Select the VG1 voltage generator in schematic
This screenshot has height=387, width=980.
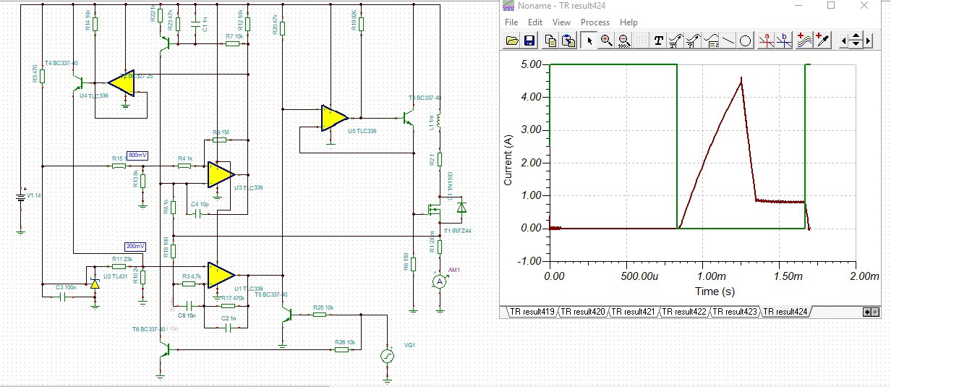pos(387,356)
